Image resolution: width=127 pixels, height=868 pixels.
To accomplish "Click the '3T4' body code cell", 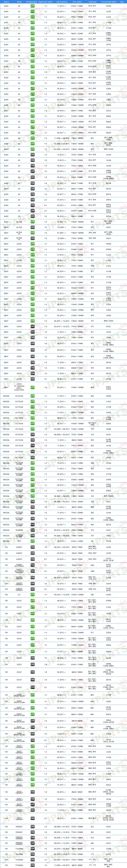I will pyautogui.click(x=92, y=530).
